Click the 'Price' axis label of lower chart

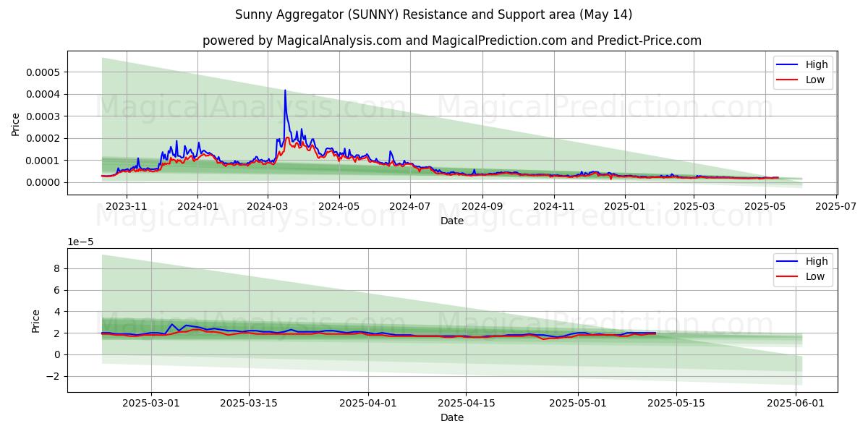click(x=36, y=320)
